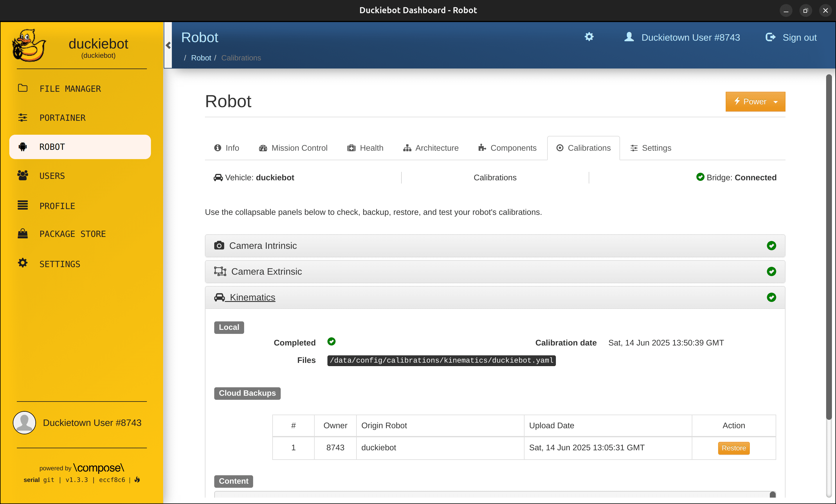Click the Bridge Connected green check icon
This screenshot has width=836, height=504.
700,177
